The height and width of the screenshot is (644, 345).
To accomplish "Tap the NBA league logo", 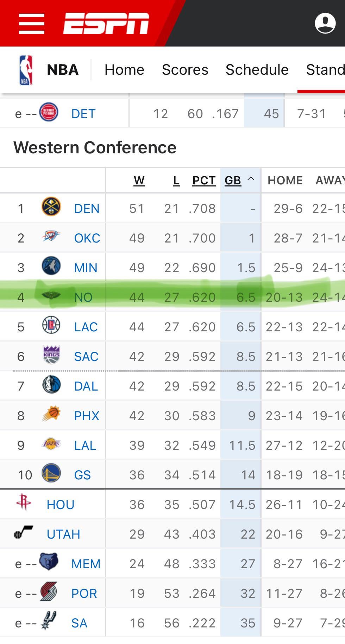I will click(x=26, y=70).
